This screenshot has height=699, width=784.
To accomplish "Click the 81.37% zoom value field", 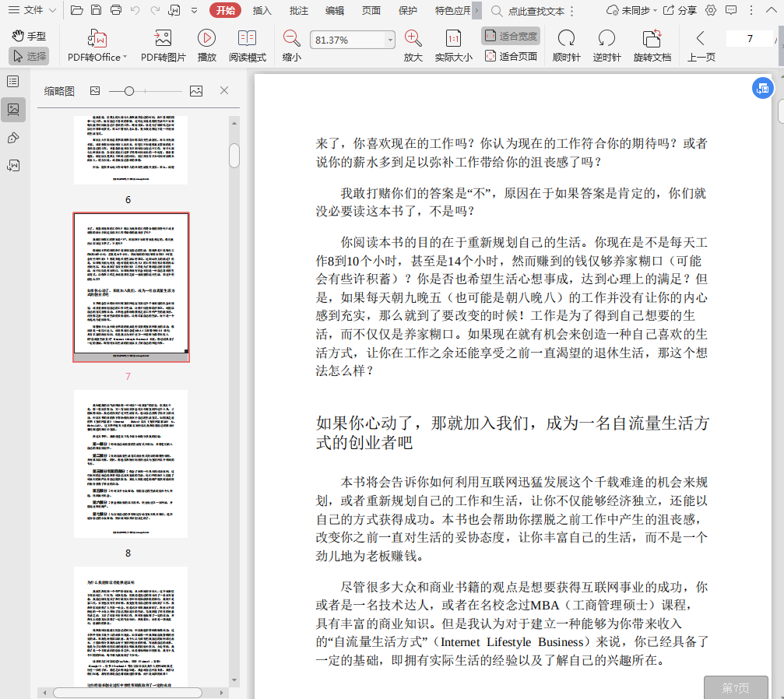I will 347,40.
